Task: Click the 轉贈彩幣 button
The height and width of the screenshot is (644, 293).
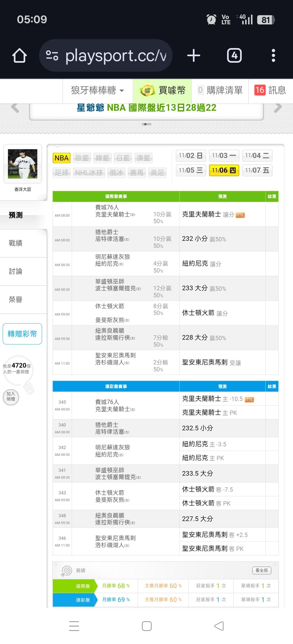Action: 22,334
